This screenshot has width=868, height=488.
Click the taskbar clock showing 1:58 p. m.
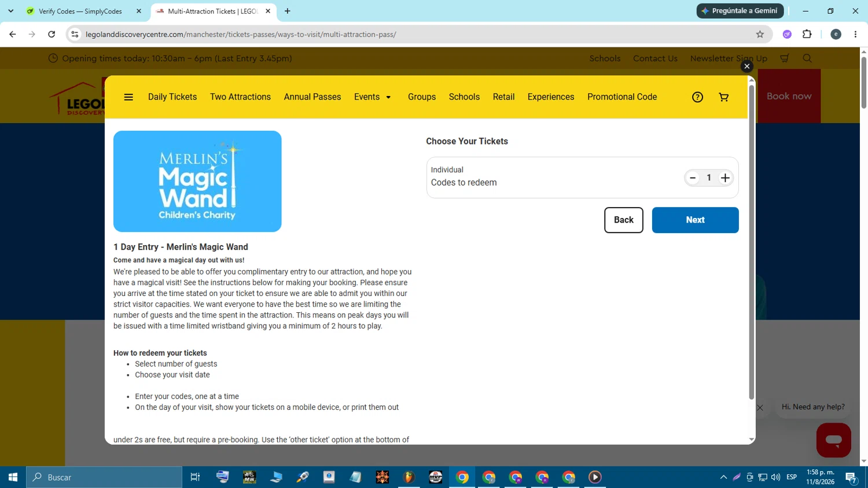point(821,477)
